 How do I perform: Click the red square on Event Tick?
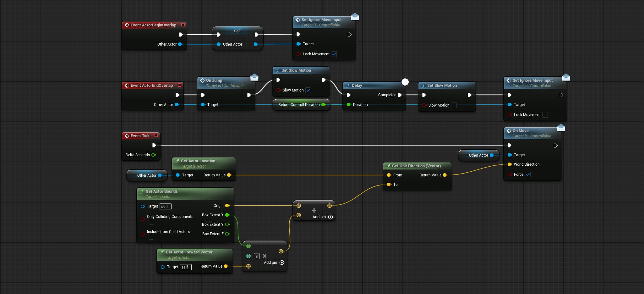(156, 136)
